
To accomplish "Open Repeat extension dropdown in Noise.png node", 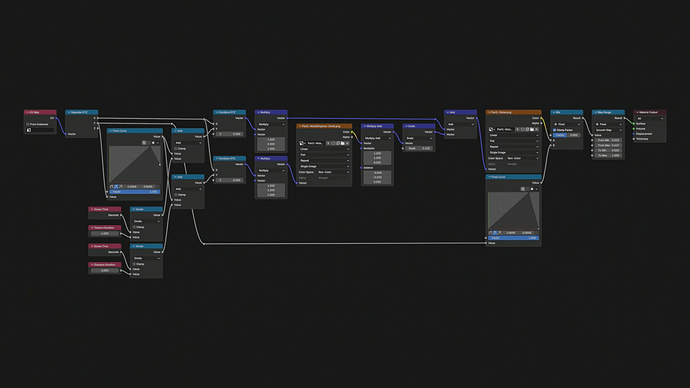I will [514, 147].
